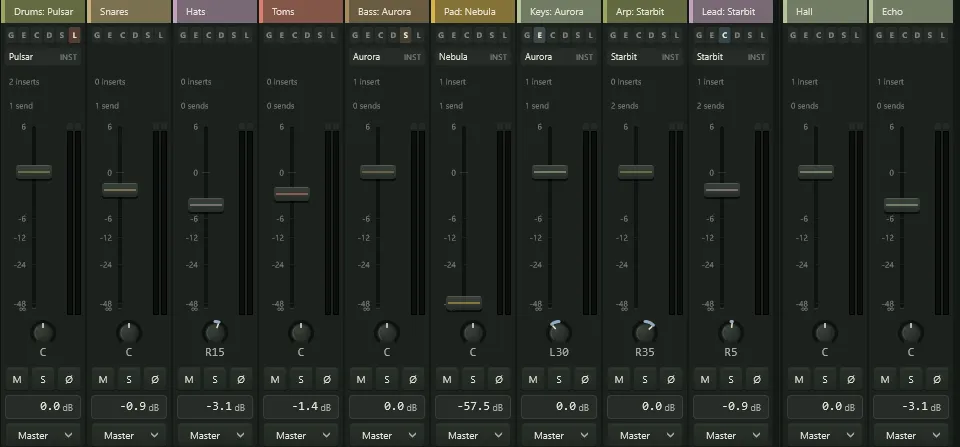This screenshot has width=960, height=447.
Task: Open the Starbit instrument on Arp channel
Action: (645, 57)
